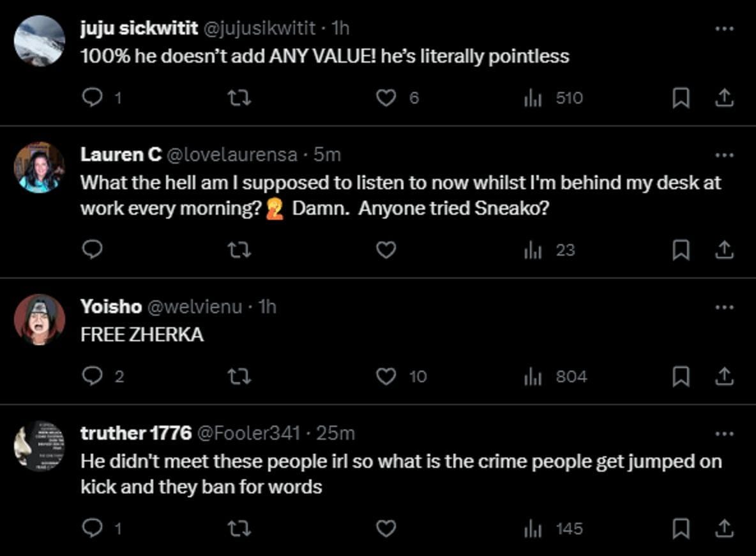756x556 pixels.
Task: Toggle the like on Yoisho's tweet
Action: [x=386, y=377]
